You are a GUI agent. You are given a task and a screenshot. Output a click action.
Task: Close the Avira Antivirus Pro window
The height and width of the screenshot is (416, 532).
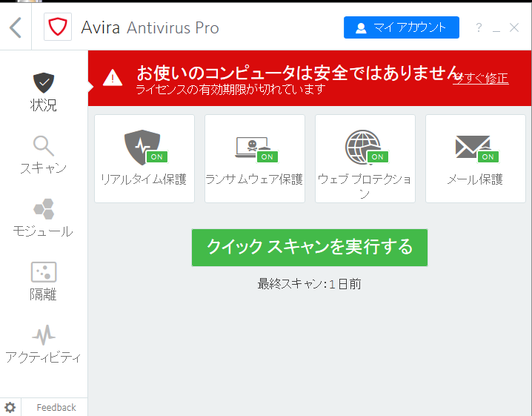pyautogui.click(x=514, y=27)
